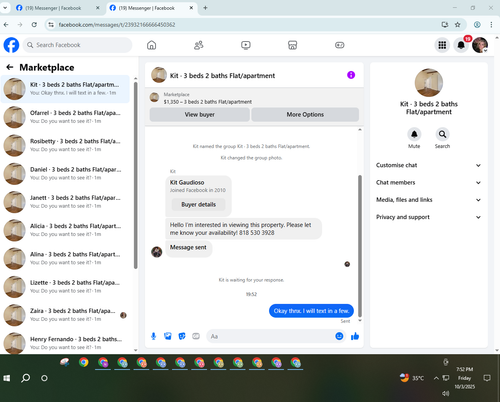Open the tab search dropdown in Chrome
This screenshot has height=402, width=500.
(5, 8)
